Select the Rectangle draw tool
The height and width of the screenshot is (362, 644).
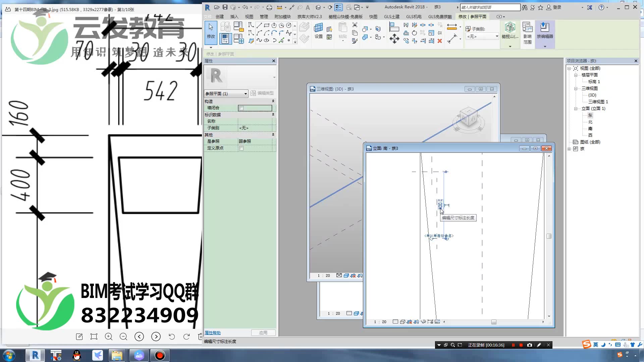coord(266,25)
